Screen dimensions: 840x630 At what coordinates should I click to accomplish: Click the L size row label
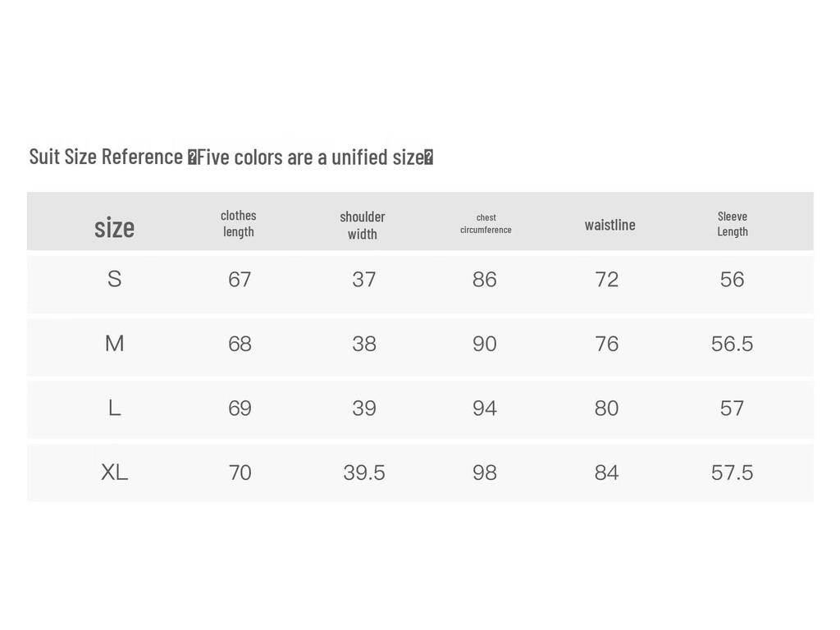coord(114,409)
